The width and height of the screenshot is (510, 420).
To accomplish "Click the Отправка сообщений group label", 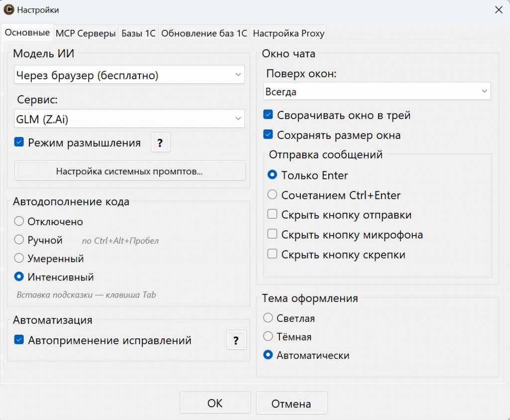I will [326, 154].
